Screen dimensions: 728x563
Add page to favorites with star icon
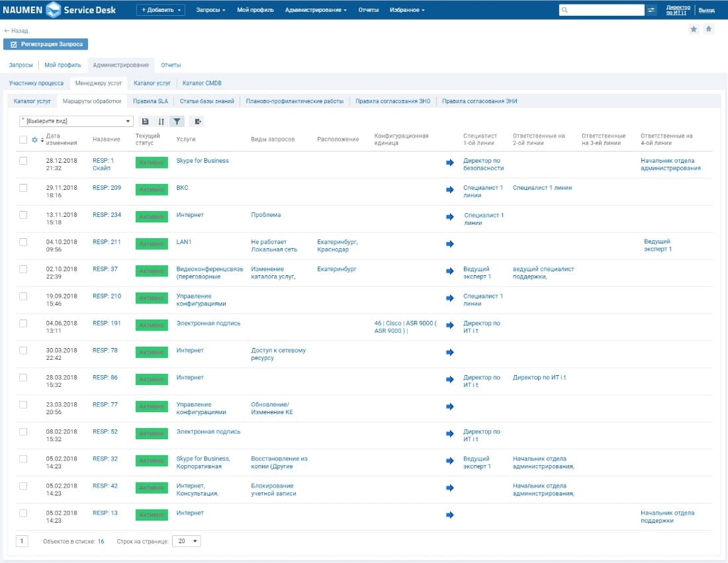click(694, 29)
